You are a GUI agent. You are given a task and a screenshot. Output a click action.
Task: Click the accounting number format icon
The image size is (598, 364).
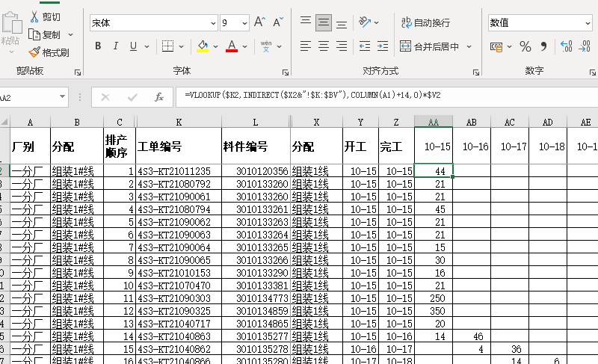point(496,47)
